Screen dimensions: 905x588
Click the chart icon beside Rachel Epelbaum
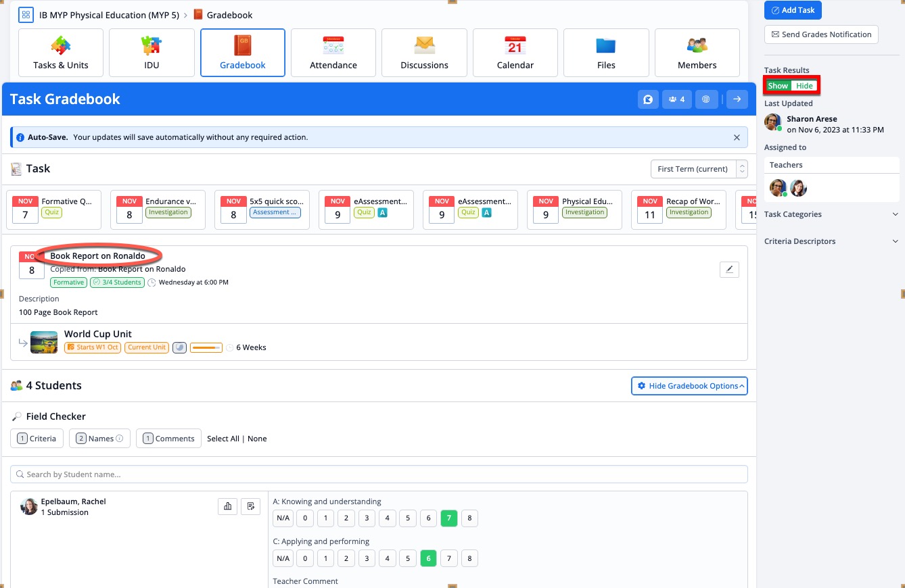[227, 506]
